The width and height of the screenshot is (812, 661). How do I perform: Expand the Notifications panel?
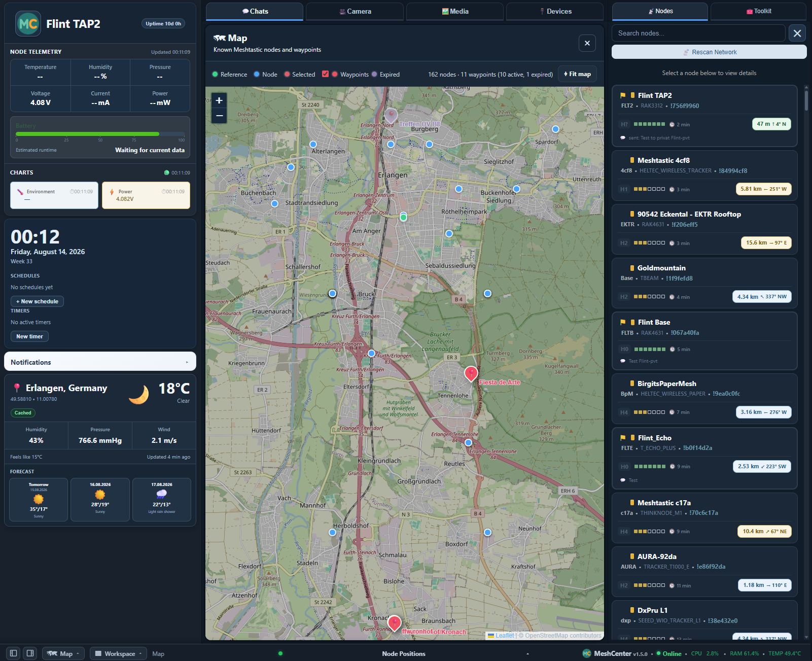coord(100,362)
